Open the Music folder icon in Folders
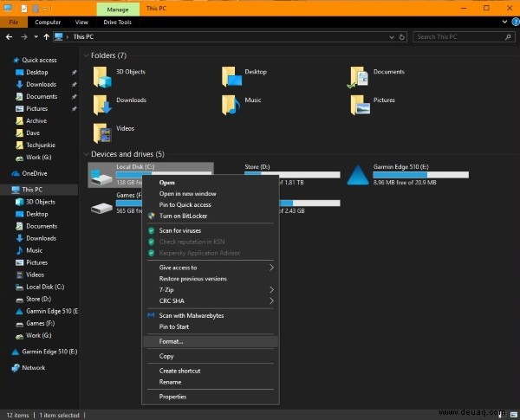The height and width of the screenshot is (420, 520). (231, 105)
